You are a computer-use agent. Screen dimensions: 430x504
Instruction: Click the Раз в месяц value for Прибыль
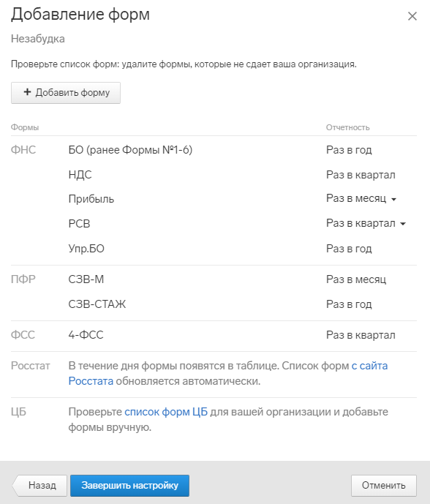(356, 199)
